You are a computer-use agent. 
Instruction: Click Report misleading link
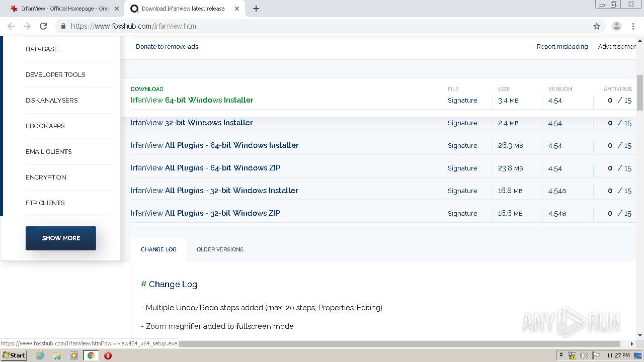click(562, 47)
